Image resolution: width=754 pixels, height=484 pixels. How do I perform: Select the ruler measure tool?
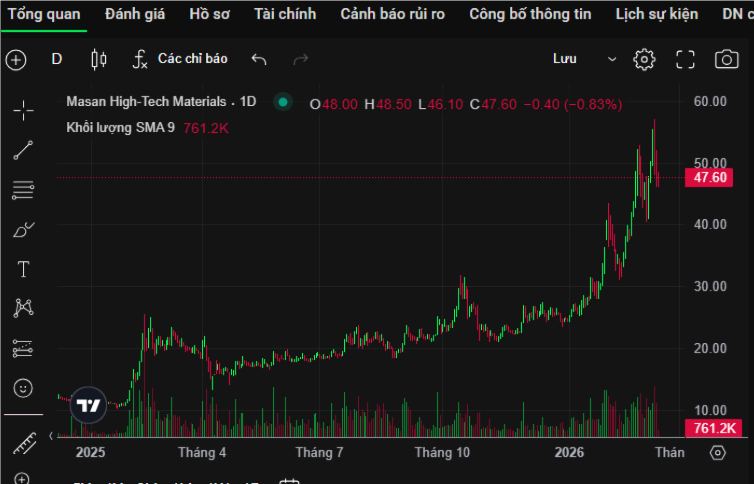(x=23, y=441)
